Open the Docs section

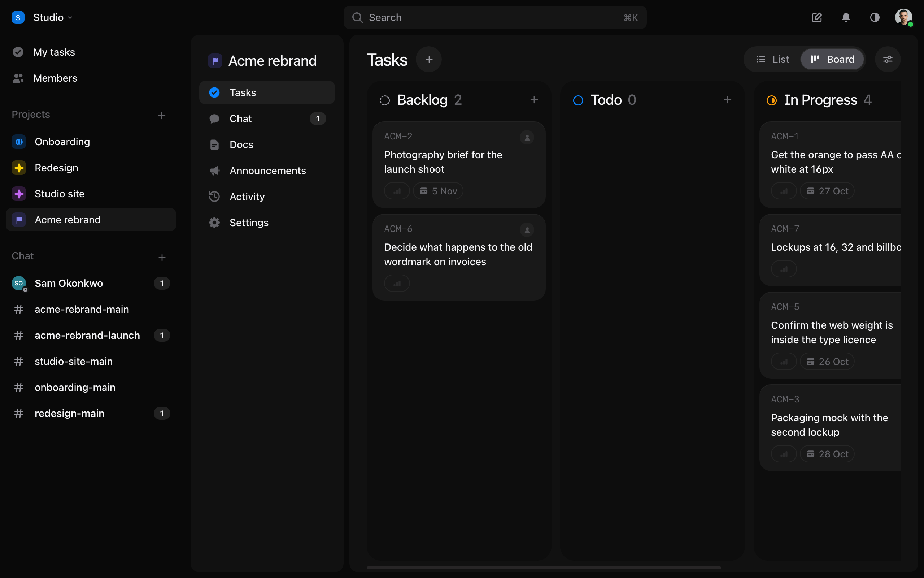coord(267,144)
